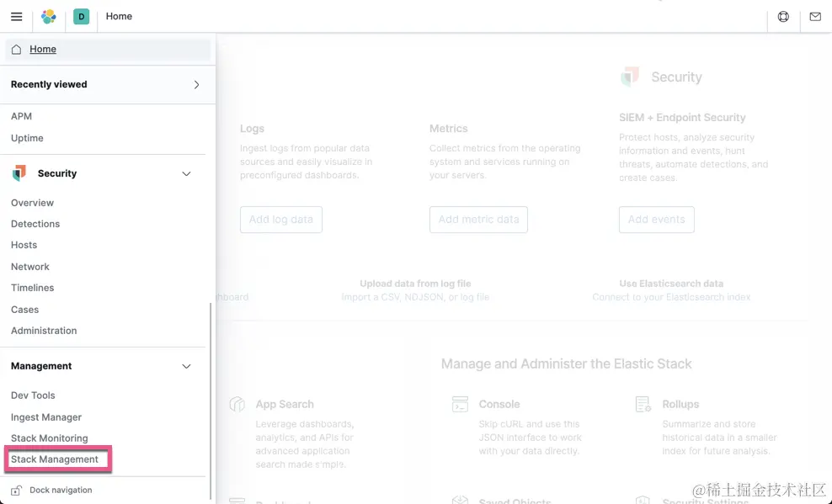
Task: Click the Home breadcrumb in header
Action: (x=119, y=17)
